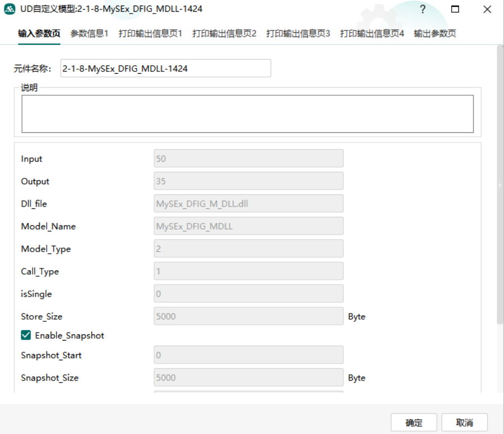Click the app logo icon in title bar
This screenshot has height=434, width=504.
[10, 9]
